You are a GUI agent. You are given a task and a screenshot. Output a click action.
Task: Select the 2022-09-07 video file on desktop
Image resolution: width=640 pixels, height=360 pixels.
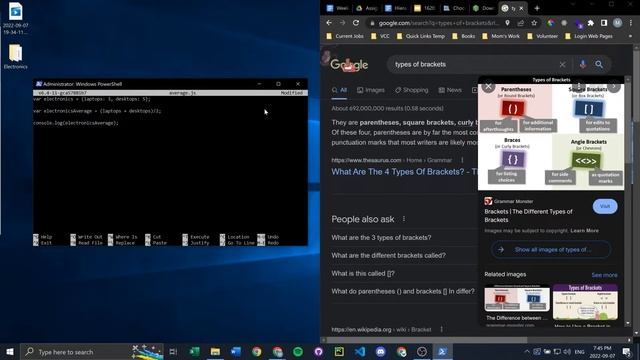click(x=16, y=18)
